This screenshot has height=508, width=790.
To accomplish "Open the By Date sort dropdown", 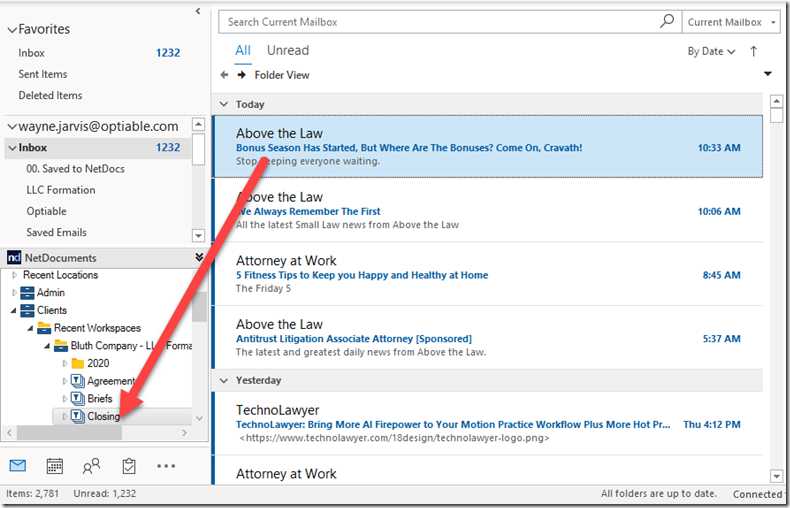I will pos(711,51).
